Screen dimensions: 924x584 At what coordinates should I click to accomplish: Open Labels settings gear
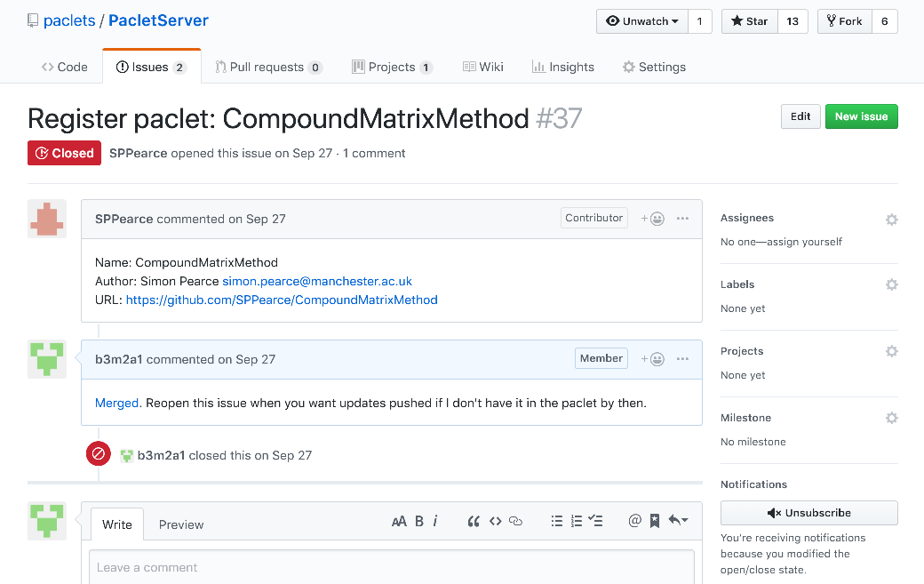click(892, 284)
